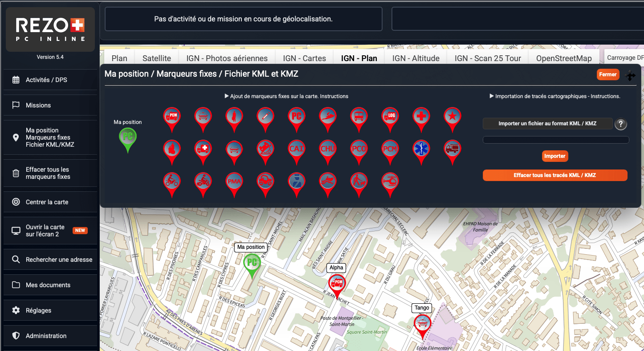Viewport: 644px width, 351px height.
Task: Click the KML import progress bar
Action: [556, 140]
